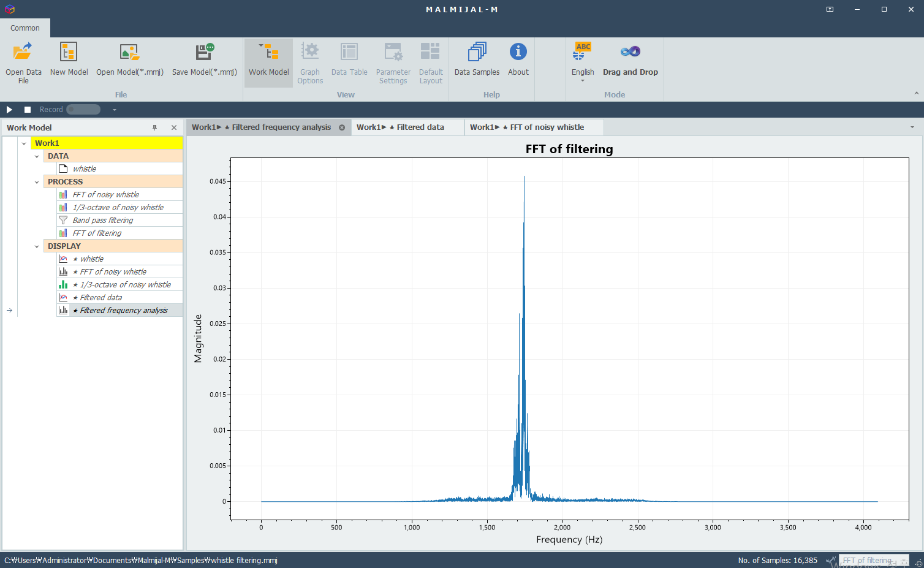Switch to the Filtered frequency analysis tab
924x568 pixels.
pyautogui.click(x=262, y=127)
